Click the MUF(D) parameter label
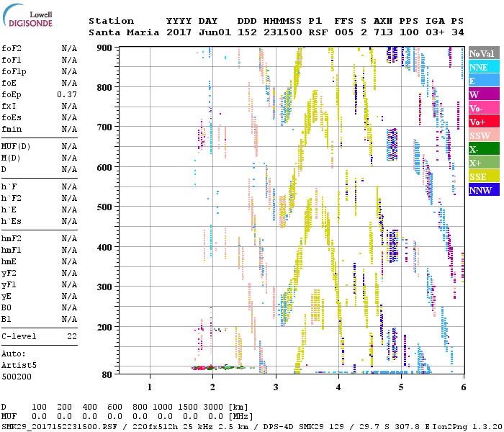 16,147
